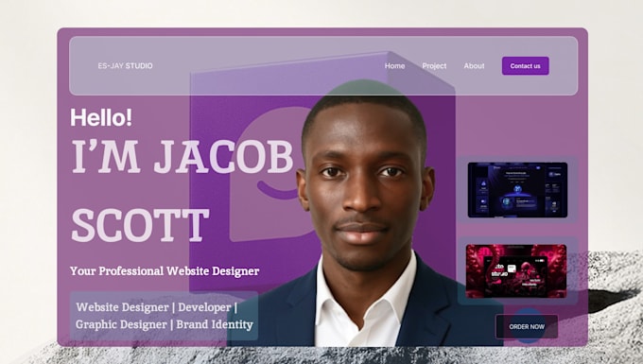Open the dark blue website project thumbnail
This screenshot has width=643, height=364.
[517, 190]
